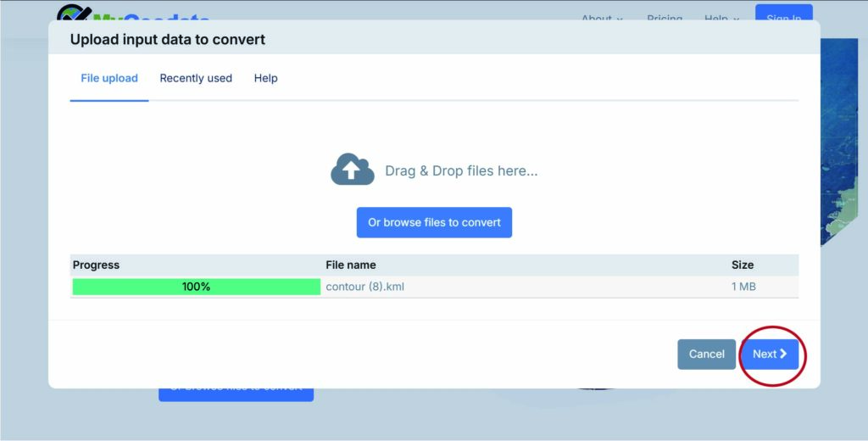Screen dimensions: 868x441
Task: Click the 'Drag & Drop files here' text
Action: point(461,170)
